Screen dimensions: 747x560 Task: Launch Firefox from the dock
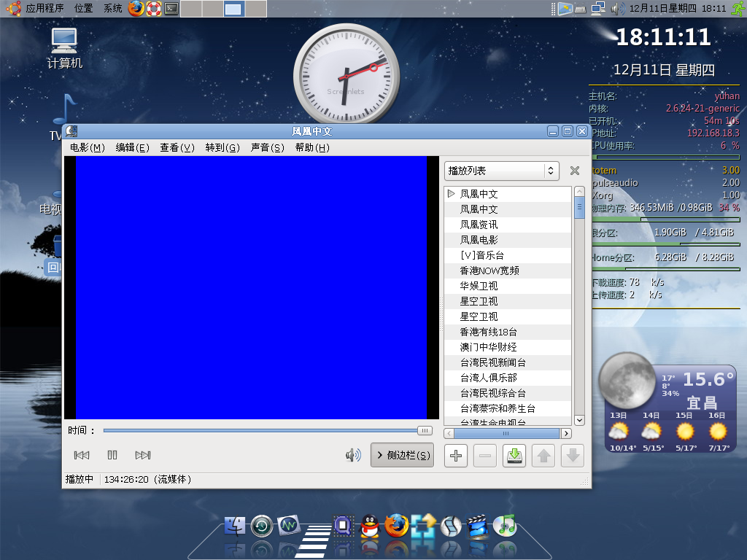pos(396,526)
